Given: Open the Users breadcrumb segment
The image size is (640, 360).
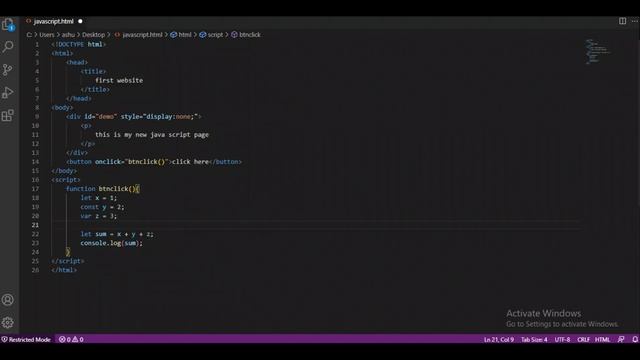Looking at the screenshot, I should coord(47,35).
